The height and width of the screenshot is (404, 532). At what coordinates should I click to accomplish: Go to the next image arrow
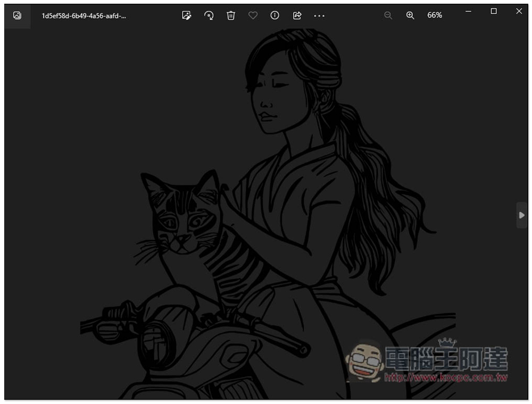point(522,215)
